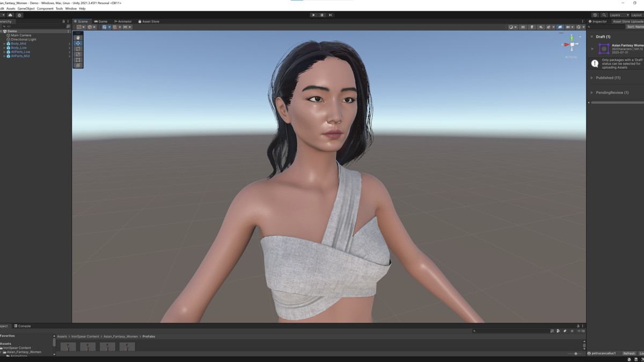Select the combined Transform tool
The width and height of the screenshot is (644, 362).
(x=78, y=65)
